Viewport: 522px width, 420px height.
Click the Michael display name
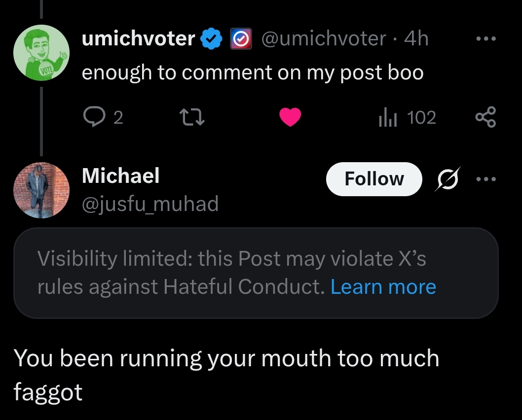click(121, 175)
